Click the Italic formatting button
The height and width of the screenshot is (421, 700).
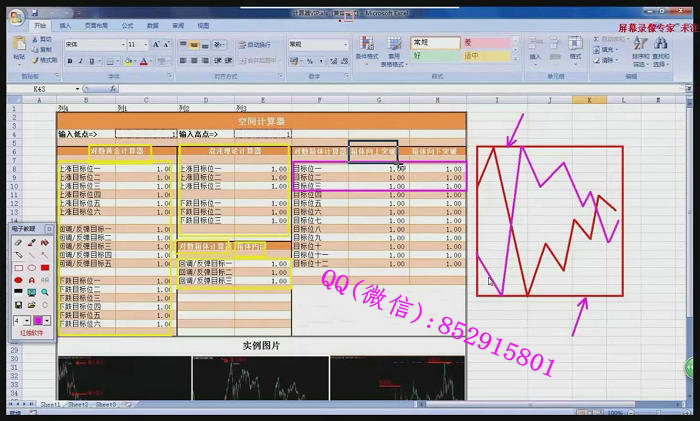[x=79, y=61]
